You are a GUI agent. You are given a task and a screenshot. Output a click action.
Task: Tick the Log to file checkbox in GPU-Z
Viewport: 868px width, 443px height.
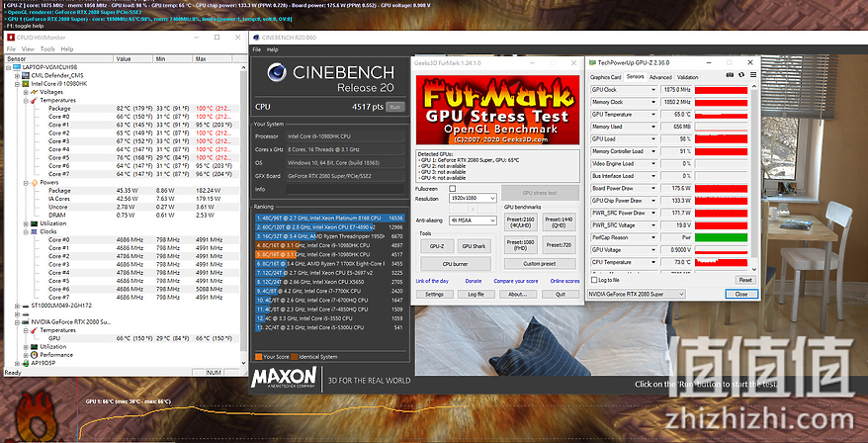pos(595,280)
